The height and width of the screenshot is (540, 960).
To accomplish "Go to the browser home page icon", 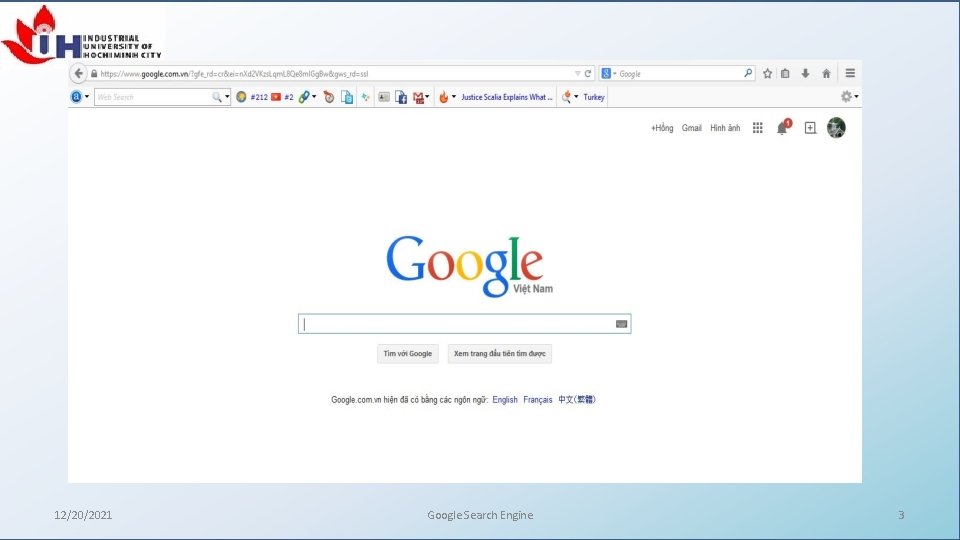I will pos(827,73).
